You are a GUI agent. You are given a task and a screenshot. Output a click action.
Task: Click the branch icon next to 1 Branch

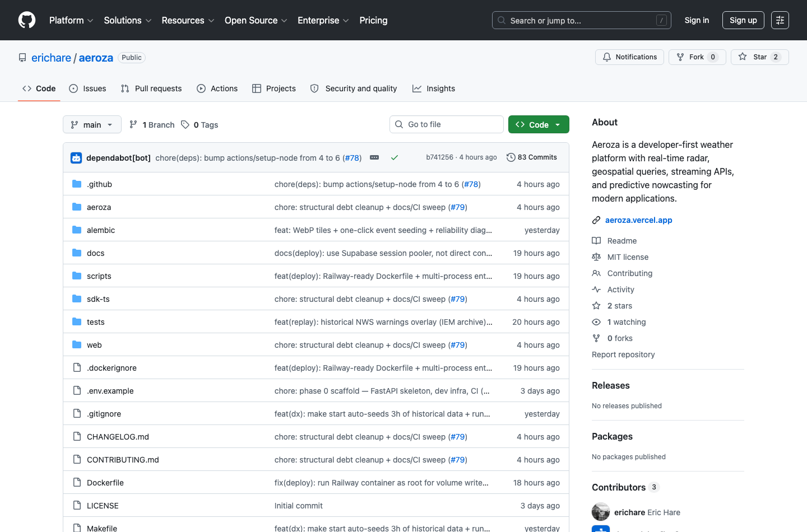(x=133, y=125)
